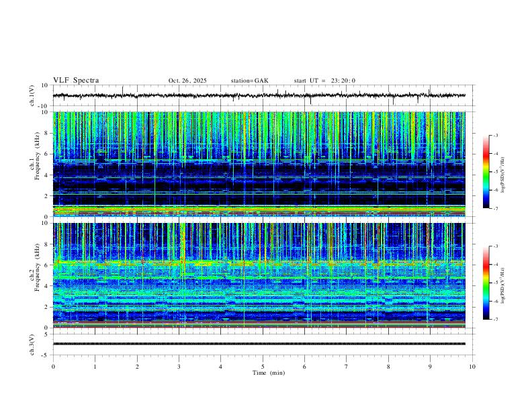Image resolution: width=532 pixels, height=411 pixels.
Task: Click the "-5" tick on ch.3 voltage axis
Action: pyautogui.click(x=46, y=355)
